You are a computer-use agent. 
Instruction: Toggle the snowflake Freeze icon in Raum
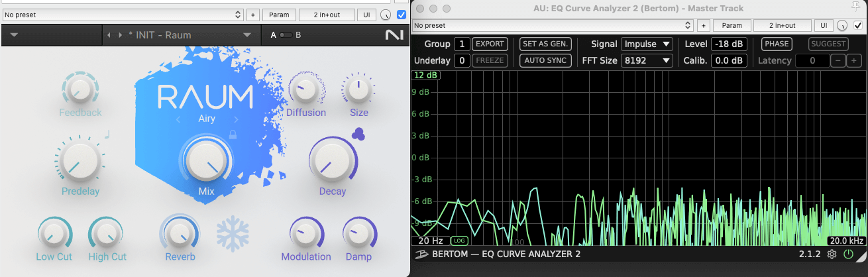pos(233,234)
